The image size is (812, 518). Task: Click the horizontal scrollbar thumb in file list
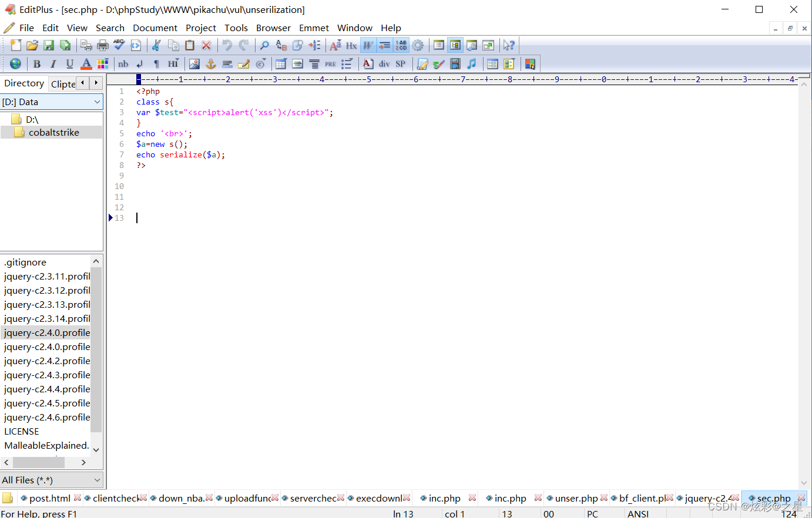point(38,462)
